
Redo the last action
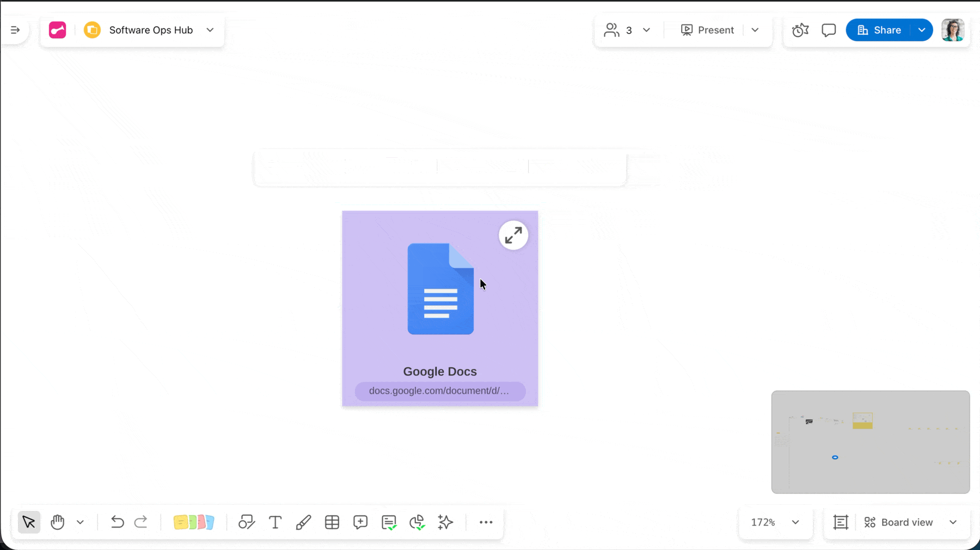tap(141, 522)
